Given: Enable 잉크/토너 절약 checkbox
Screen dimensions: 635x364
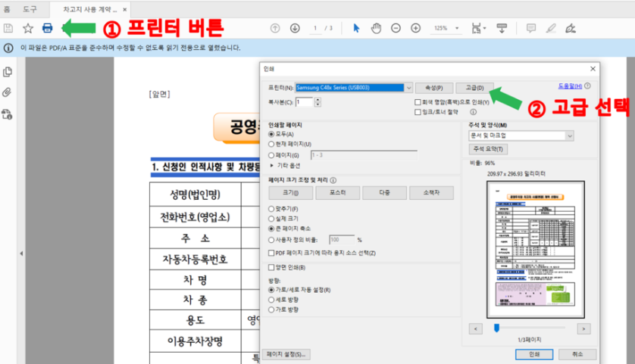Looking at the screenshot, I should (x=418, y=112).
